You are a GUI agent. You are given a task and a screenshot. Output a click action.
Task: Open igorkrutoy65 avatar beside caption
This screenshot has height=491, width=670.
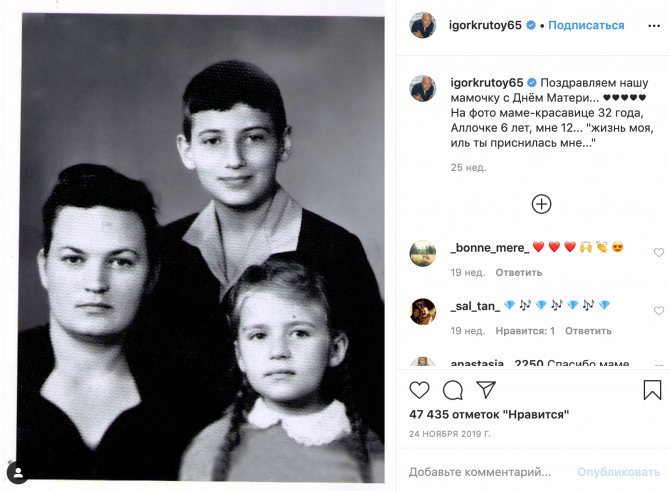click(423, 88)
